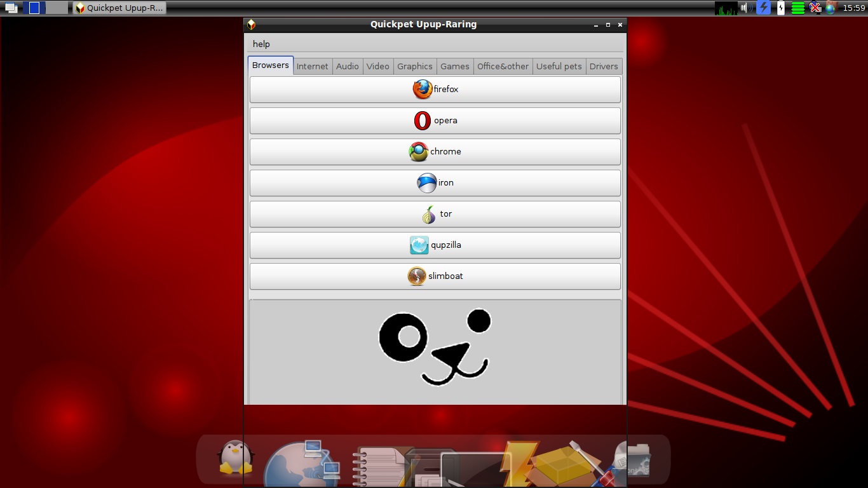Viewport: 868px width, 488px height.
Task: Open the globe network connect dock icon
Action: point(302,464)
